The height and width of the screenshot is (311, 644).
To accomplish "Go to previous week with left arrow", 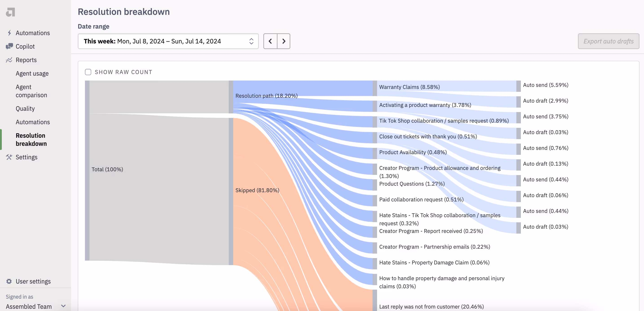I will 270,41.
